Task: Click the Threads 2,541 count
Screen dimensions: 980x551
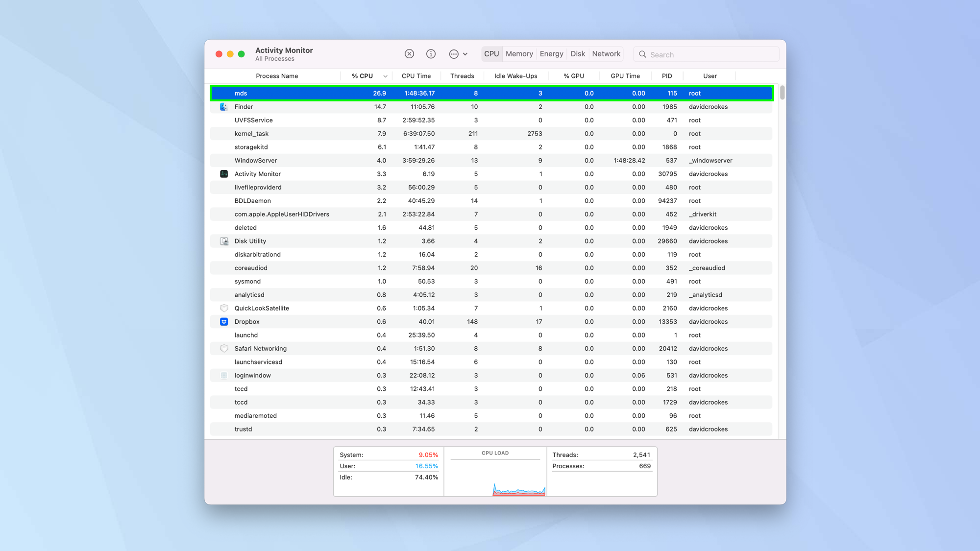Action: 641,455
